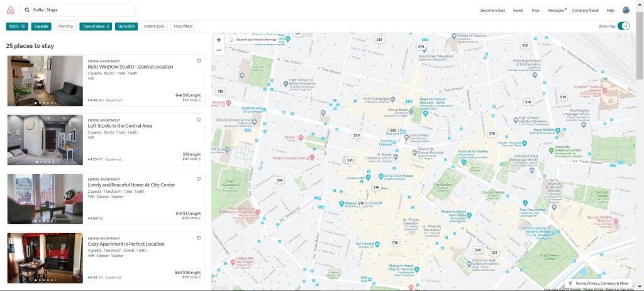The image size is (644, 291).
Task: Go to Messages in top navigation
Action: tap(555, 11)
